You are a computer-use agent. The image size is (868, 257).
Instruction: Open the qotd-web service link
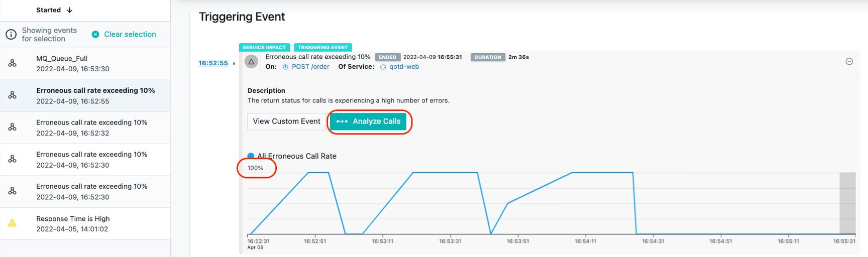404,67
